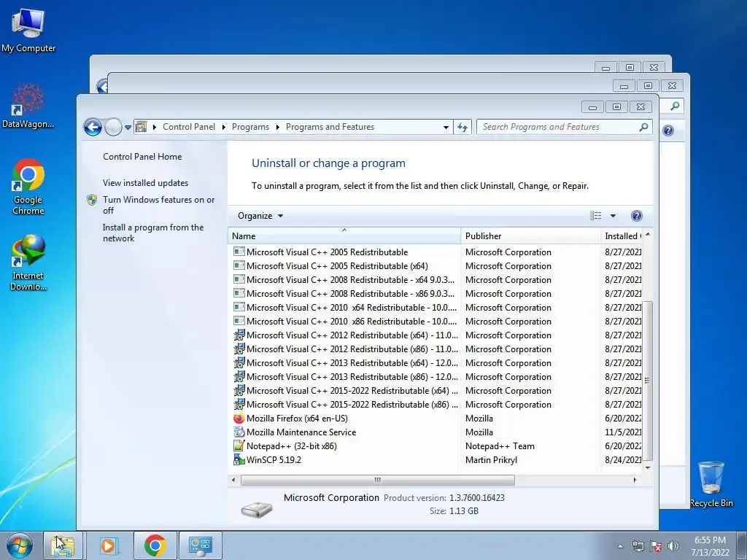Viewport: 747px width, 560px height.
Task: Click the Refresh button beside address bar
Action: [x=462, y=127]
